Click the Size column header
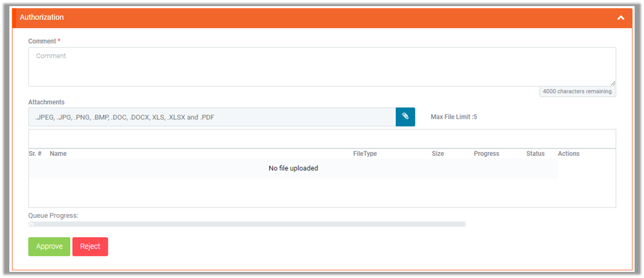This screenshot has height=278, width=644. pyautogui.click(x=437, y=154)
